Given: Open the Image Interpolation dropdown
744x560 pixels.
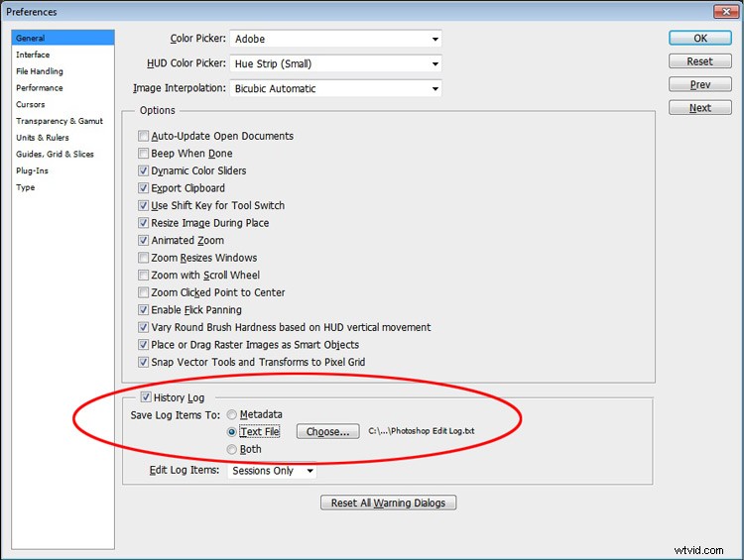Looking at the screenshot, I should pos(335,88).
